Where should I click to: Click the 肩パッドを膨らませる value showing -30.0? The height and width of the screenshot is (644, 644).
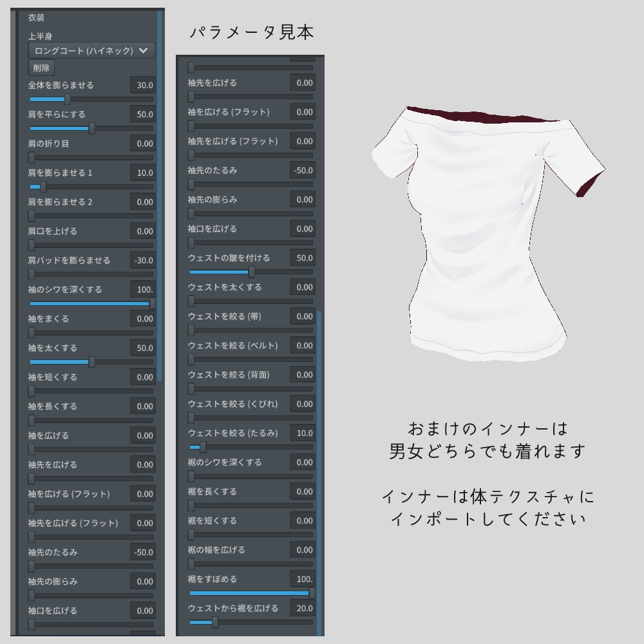tap(143, 261)
